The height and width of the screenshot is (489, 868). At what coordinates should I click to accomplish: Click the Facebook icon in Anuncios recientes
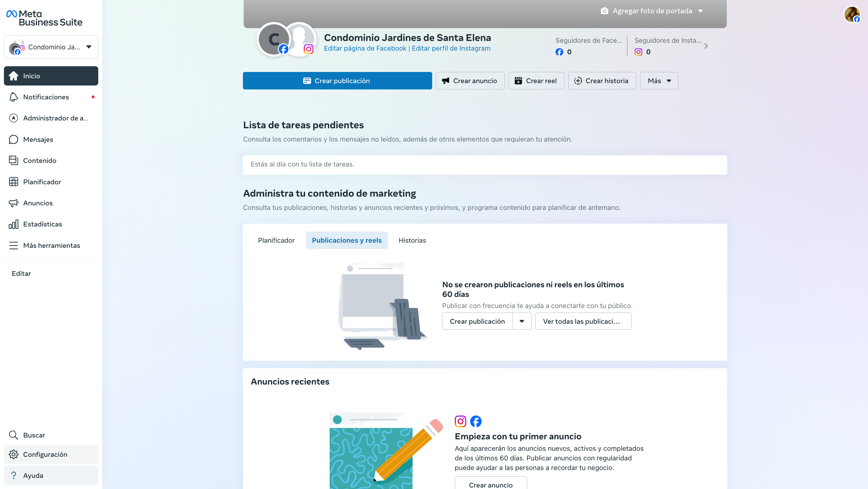tap(476, 421)
